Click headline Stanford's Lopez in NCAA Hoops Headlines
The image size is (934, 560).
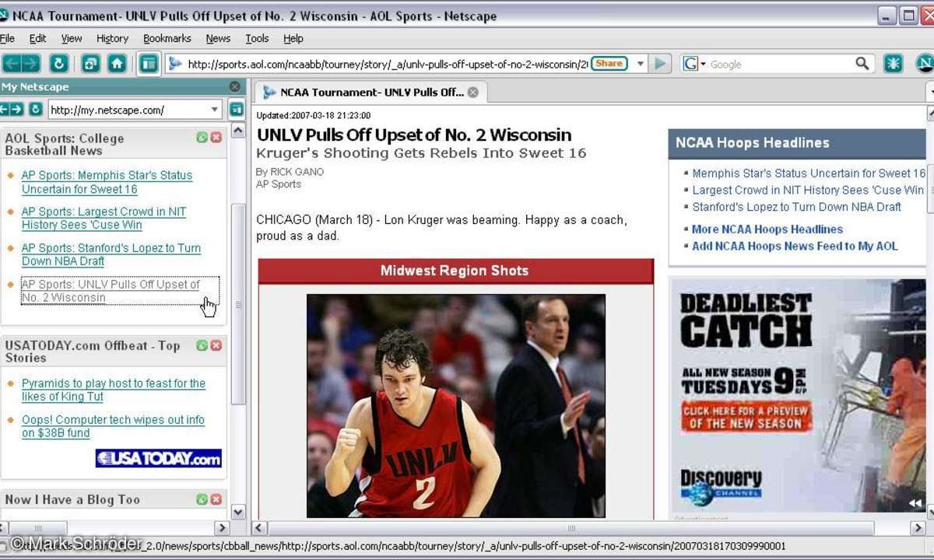pyautogui.click(x=796, y=207)
